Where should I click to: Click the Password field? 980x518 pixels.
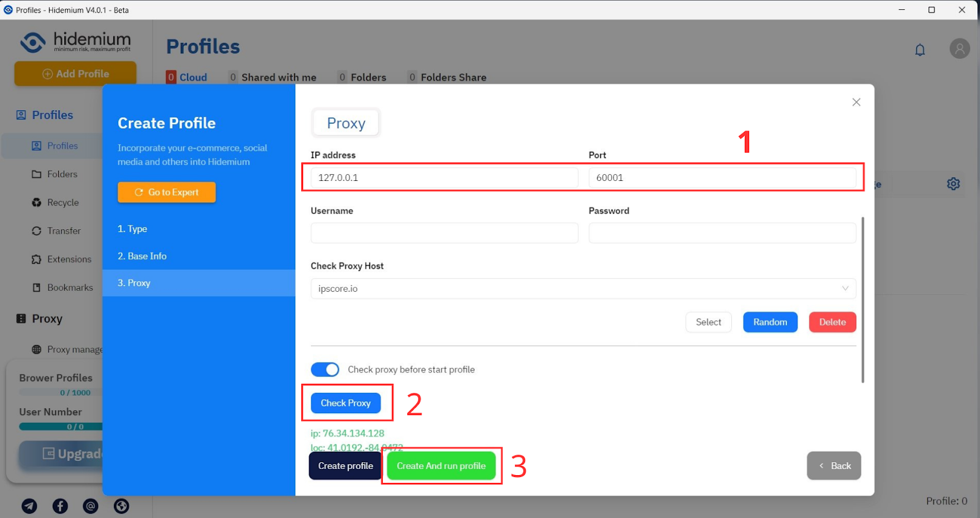click(722, 233)
